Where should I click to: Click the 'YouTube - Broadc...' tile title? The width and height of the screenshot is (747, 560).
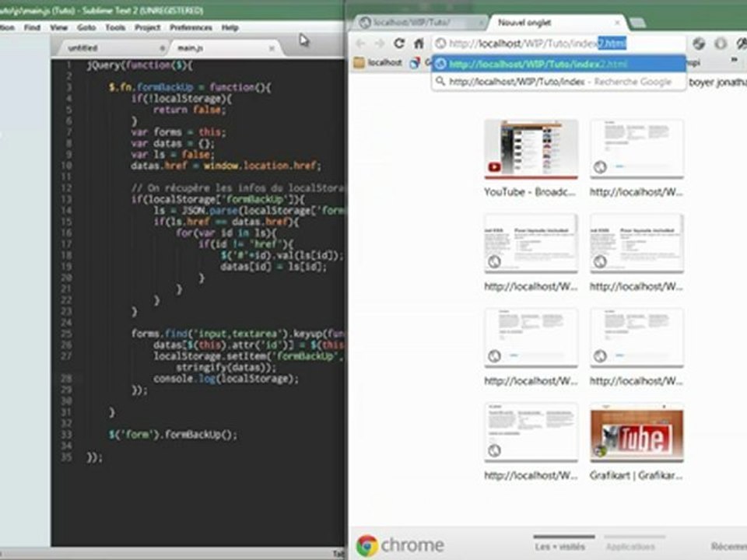coord(530,192)
